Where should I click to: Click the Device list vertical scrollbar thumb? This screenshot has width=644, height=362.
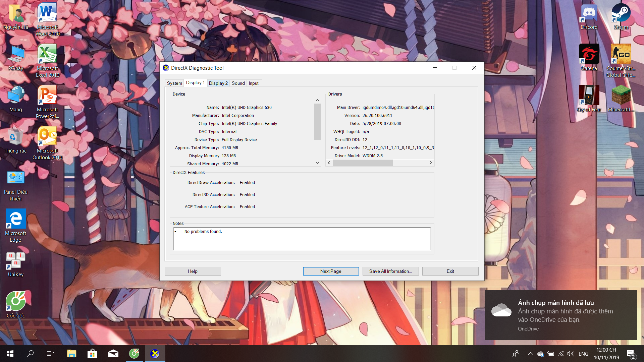tap(317, 121)
